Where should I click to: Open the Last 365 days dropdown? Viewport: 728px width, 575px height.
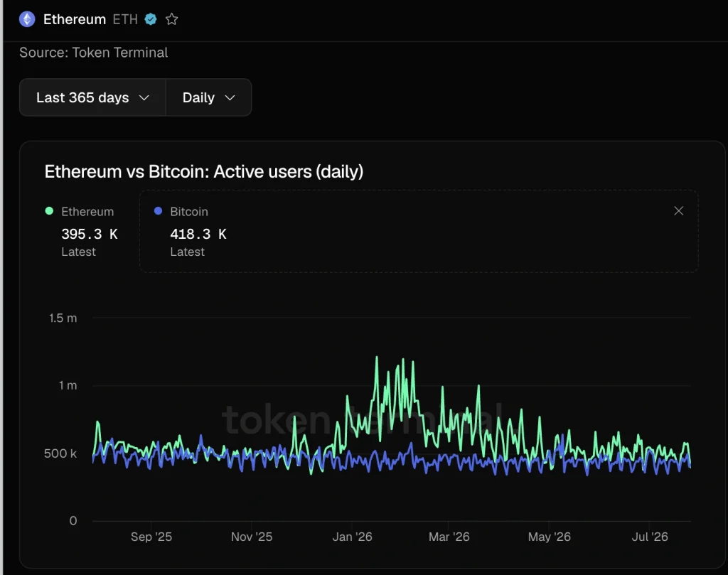coord(92,97)
